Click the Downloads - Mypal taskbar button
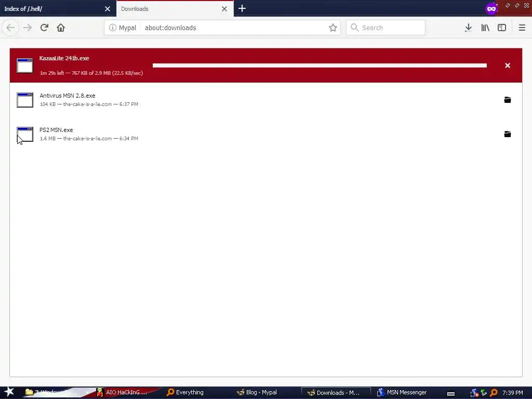532x399 pixels. point(336,393)
